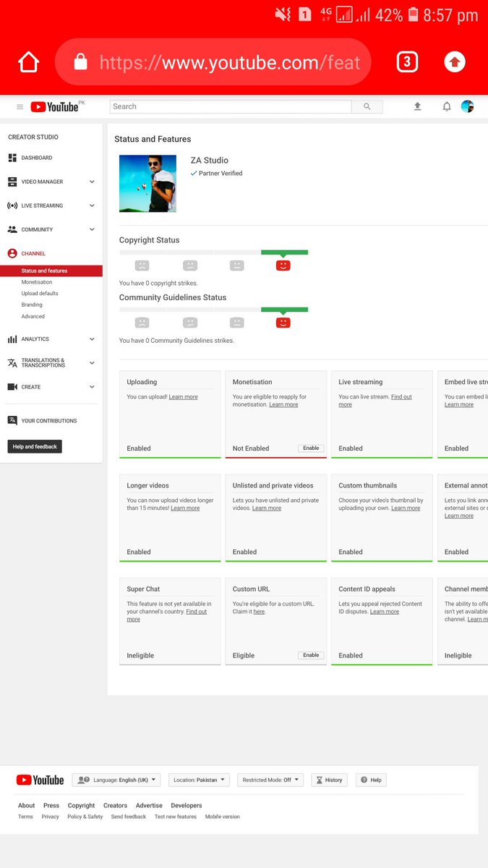Click Mobile version footer link

point(223,817)
